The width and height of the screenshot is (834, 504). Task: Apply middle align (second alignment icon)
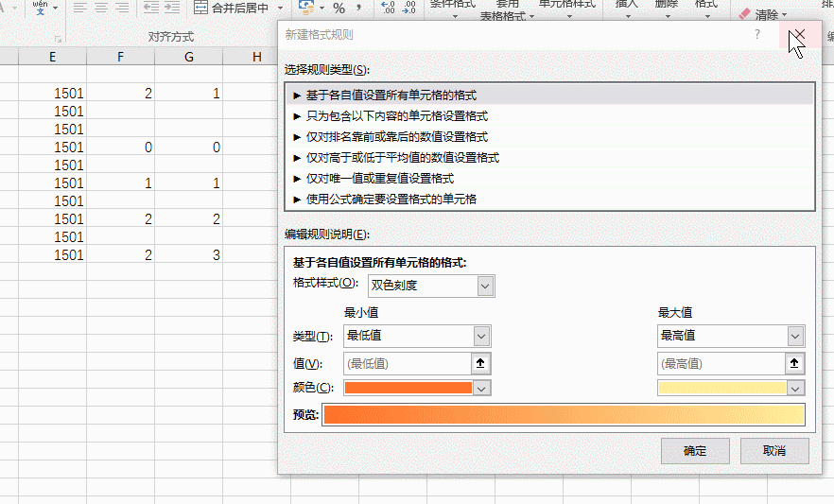pyautogui.click(x=101, y=8)
